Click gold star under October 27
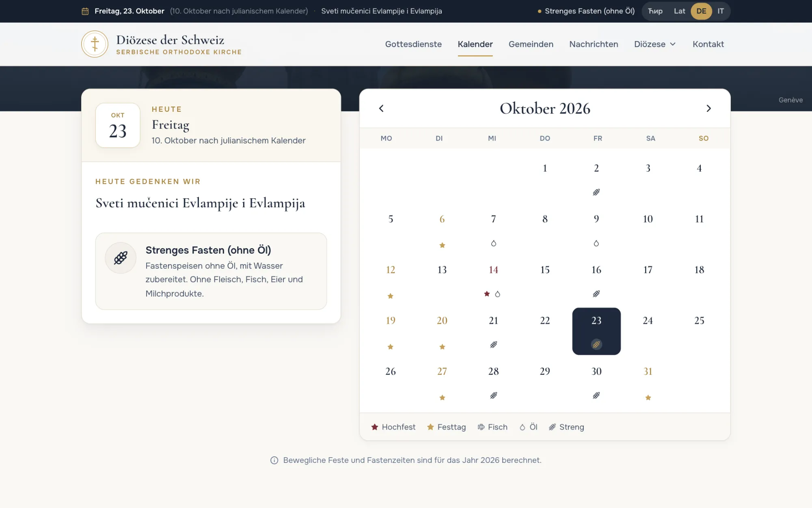The image size is (812, 508). tap(442, 397)
